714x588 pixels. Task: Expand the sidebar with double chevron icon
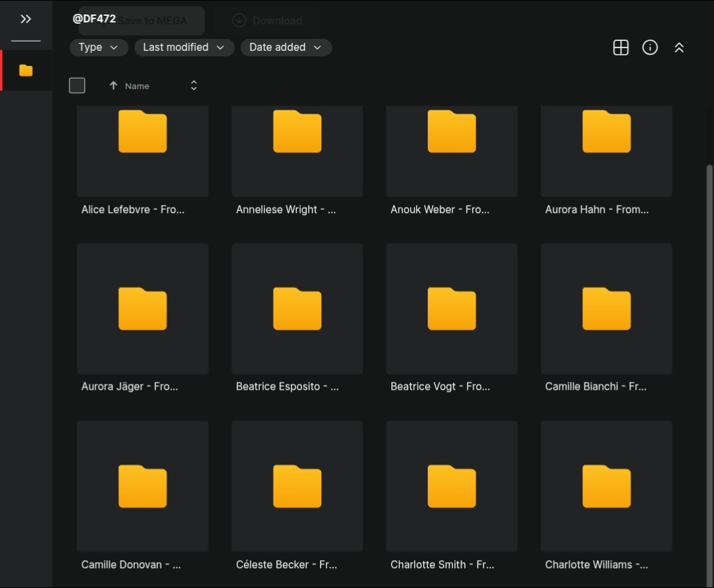coord(26,19)
